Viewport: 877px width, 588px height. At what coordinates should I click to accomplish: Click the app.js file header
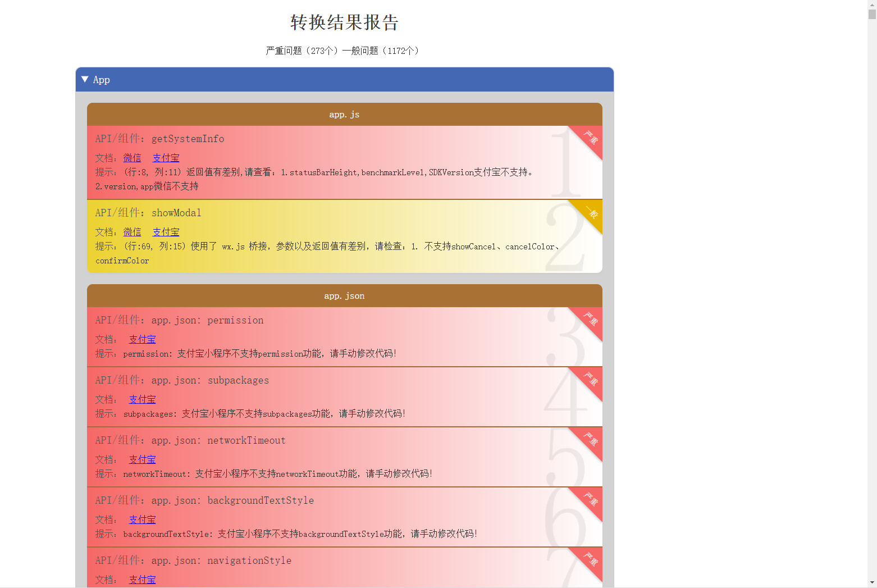(345, 114)
